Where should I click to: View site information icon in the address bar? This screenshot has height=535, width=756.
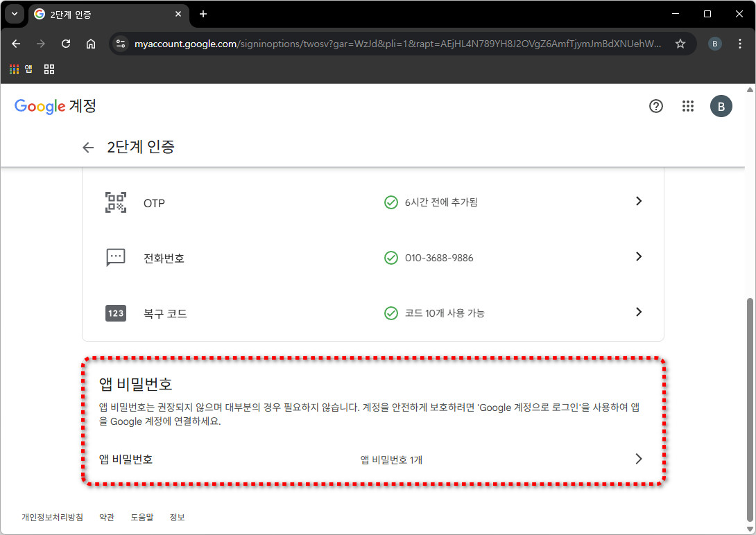pos(121,44)
